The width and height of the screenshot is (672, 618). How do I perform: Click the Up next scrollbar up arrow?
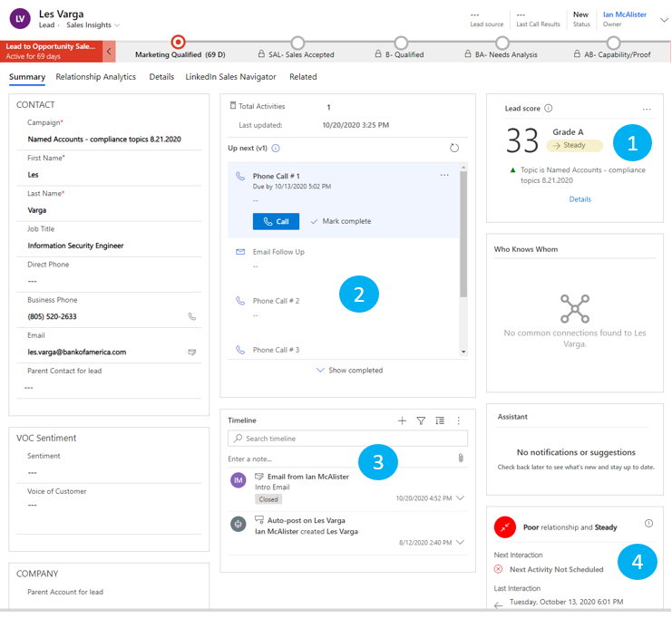coord(463,166)
